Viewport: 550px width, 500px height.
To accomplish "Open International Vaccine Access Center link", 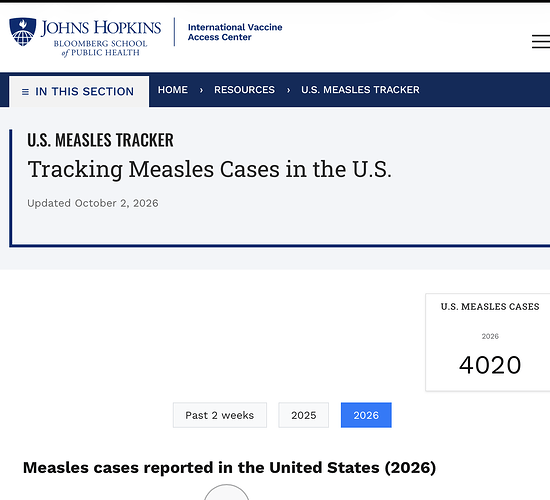I will click(x=235, y=32).
